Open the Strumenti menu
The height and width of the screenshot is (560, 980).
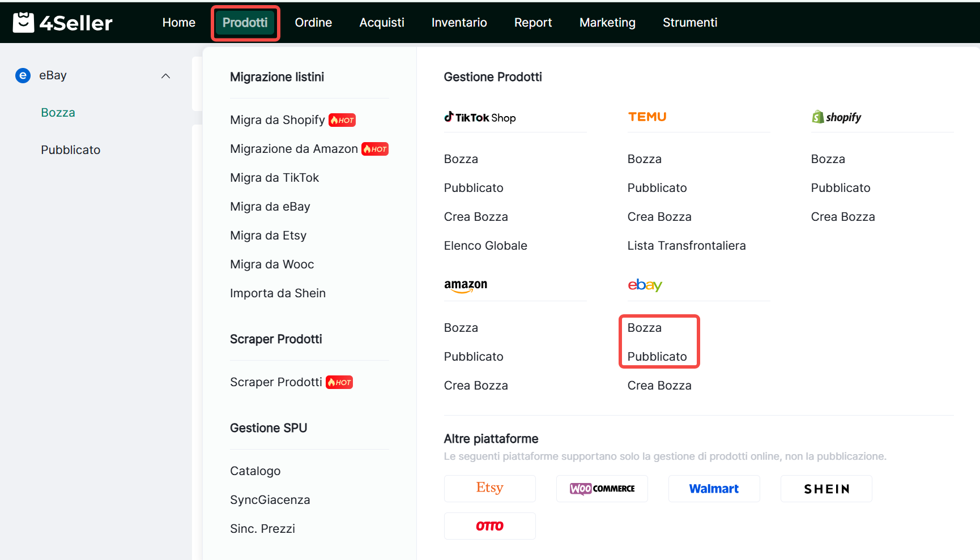point(689,23)
